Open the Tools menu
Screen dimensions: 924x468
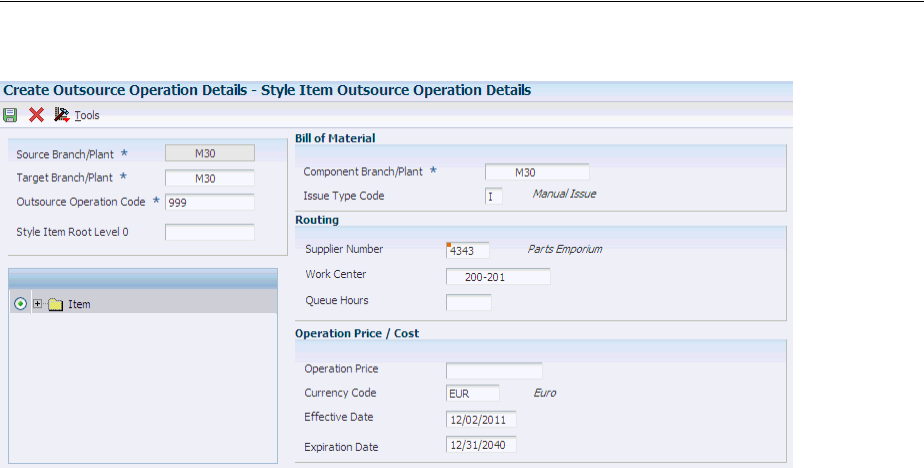tap(87, 116)
